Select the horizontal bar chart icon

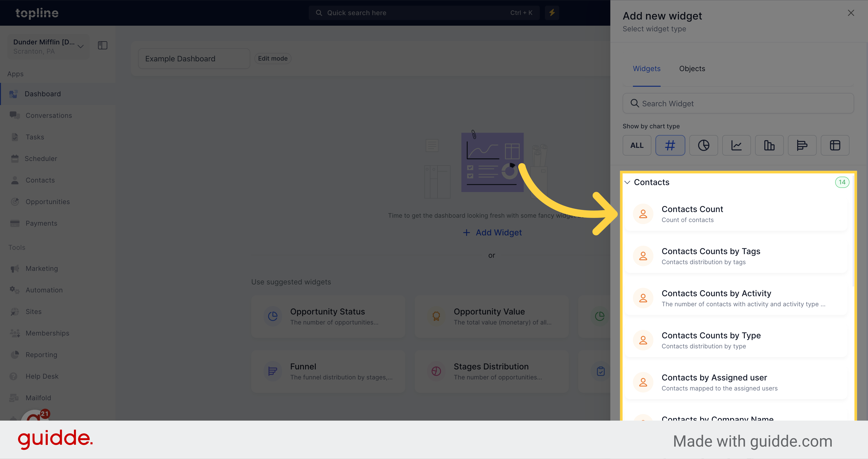point(802,145)
